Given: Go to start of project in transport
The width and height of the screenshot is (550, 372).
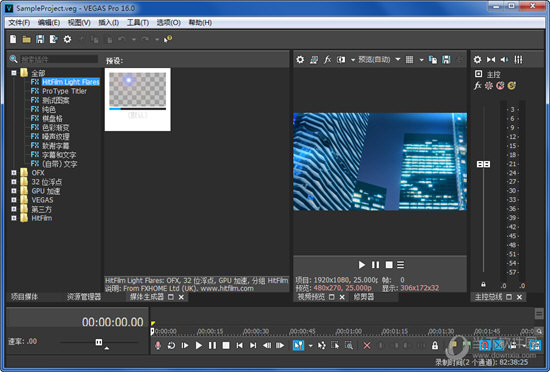Looking at the screenshot, I should tap(240, 345).
